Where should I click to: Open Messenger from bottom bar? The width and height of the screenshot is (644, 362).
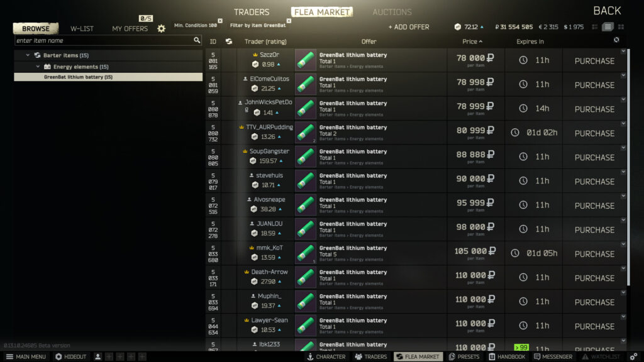553,357
